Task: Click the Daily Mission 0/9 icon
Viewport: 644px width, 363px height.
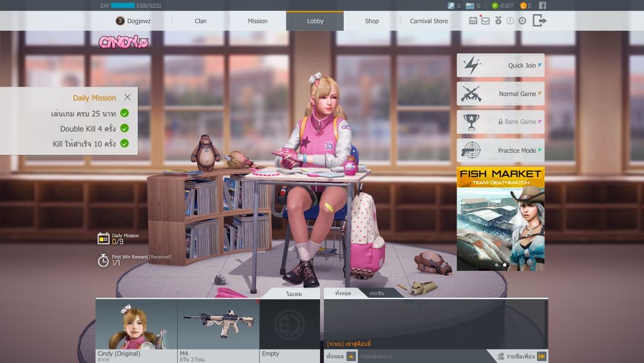Action: click(x=103, y=239)
